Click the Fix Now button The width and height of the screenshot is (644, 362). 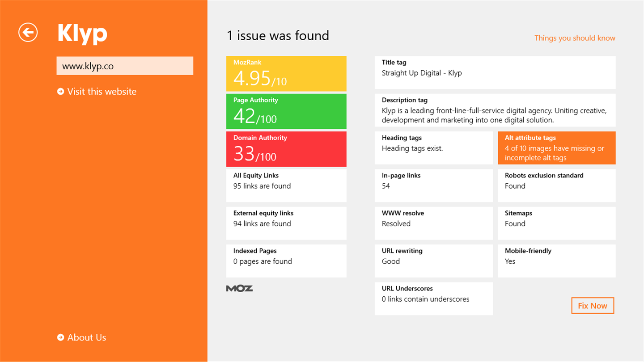(x=593, y=306)
